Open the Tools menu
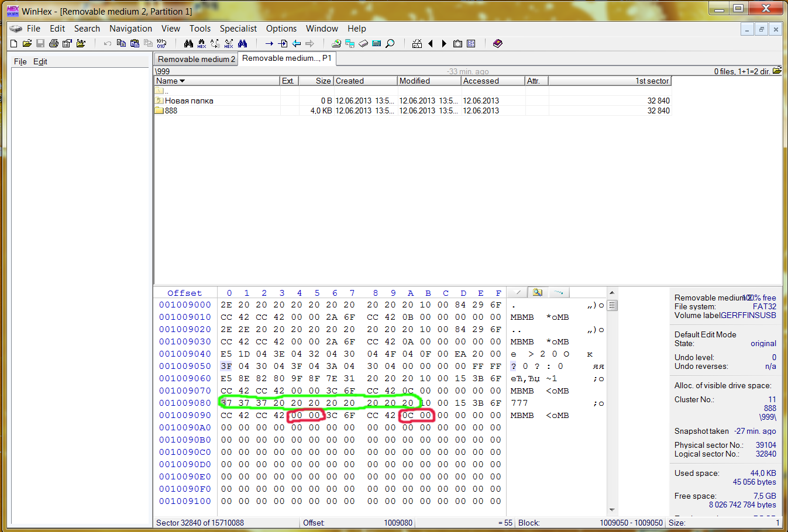 click(200, 28)
